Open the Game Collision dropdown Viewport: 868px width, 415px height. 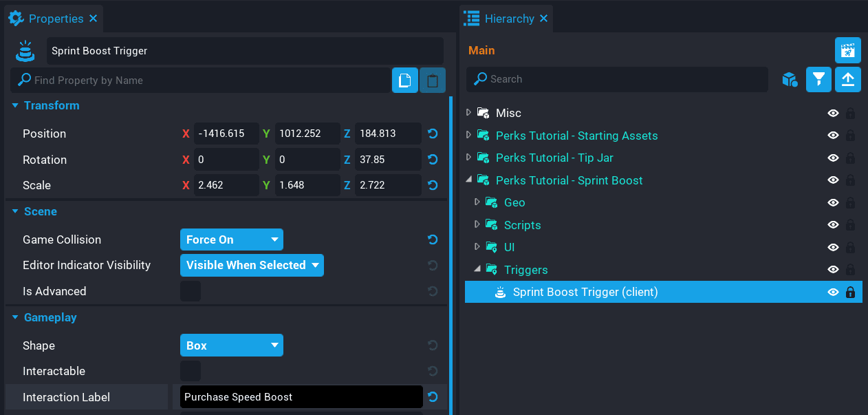point(231,240)
